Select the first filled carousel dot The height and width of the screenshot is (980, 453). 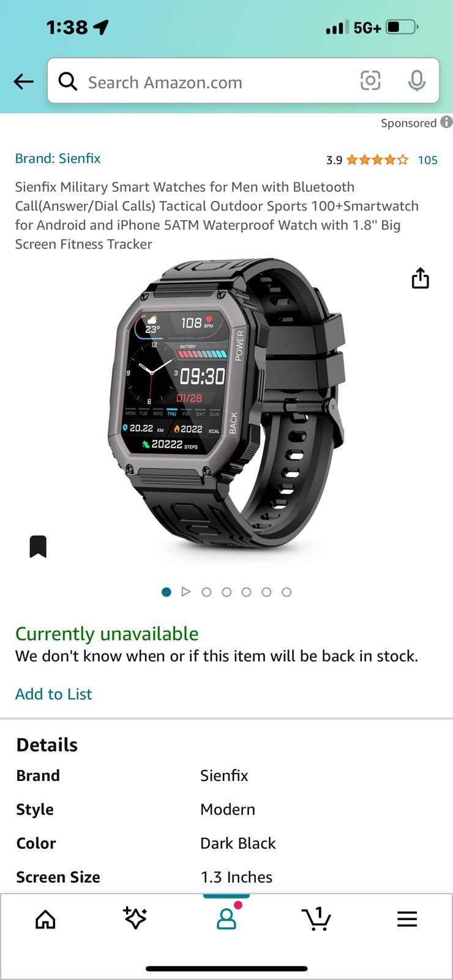tap(166, 592)
